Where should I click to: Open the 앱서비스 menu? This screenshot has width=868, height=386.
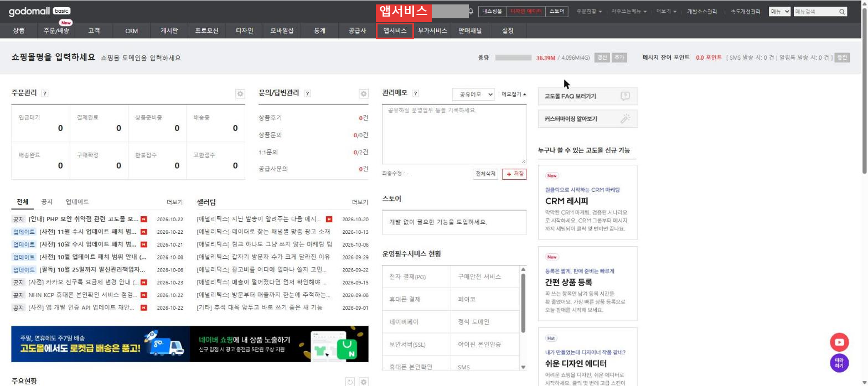coord(395,31)
